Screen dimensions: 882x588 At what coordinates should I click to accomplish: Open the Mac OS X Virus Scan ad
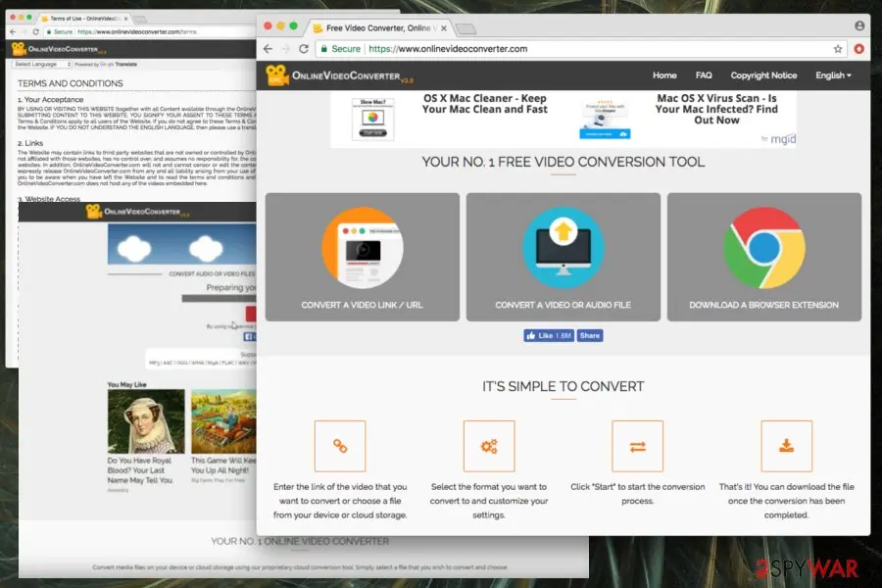716,109
